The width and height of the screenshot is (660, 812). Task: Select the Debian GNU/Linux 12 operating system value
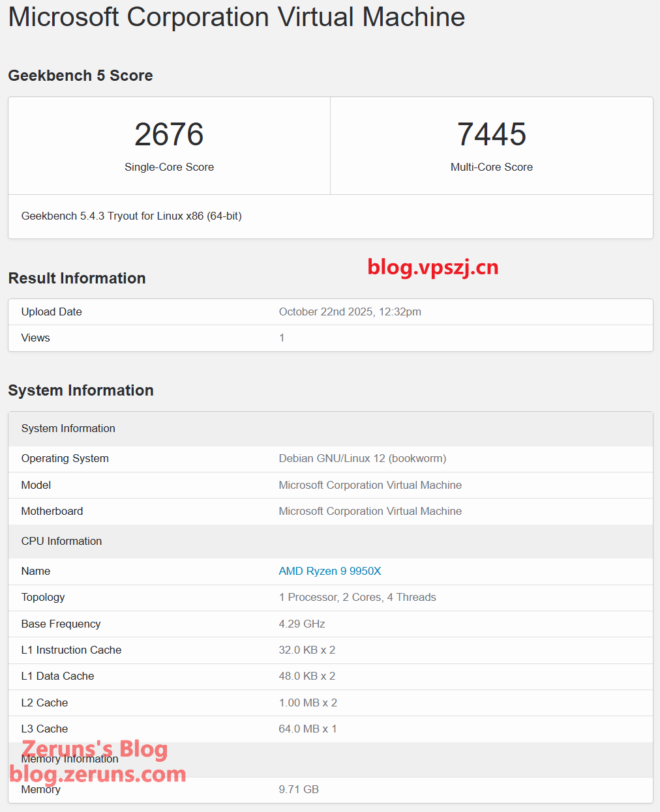(362, 458)
